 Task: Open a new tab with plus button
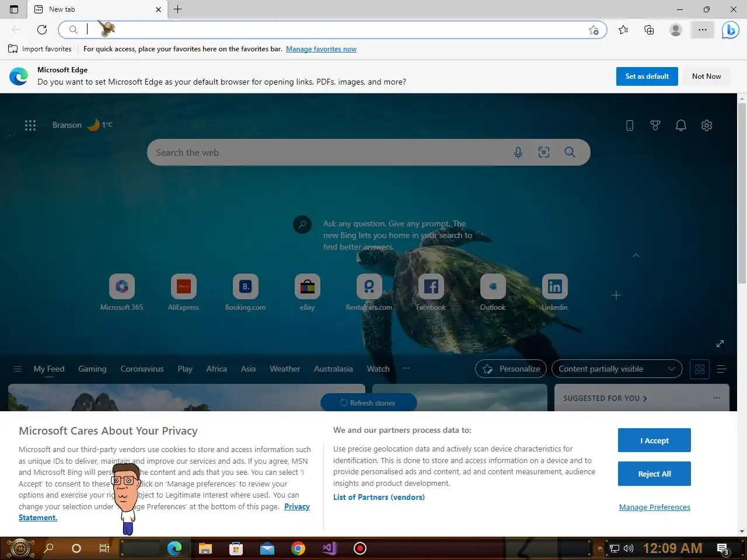178,9
